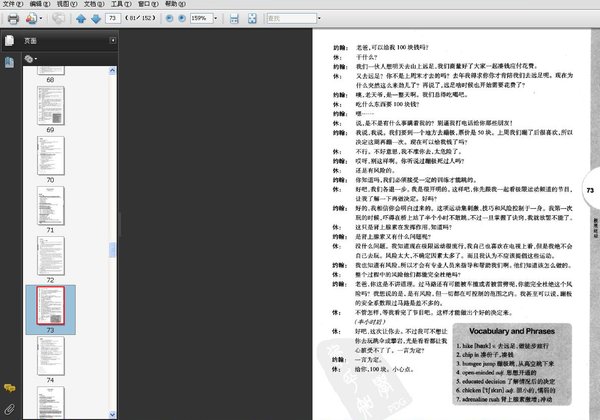Select the highlighted page 73 thumbnail
The image size is (600, 420).
click(51, 306)
